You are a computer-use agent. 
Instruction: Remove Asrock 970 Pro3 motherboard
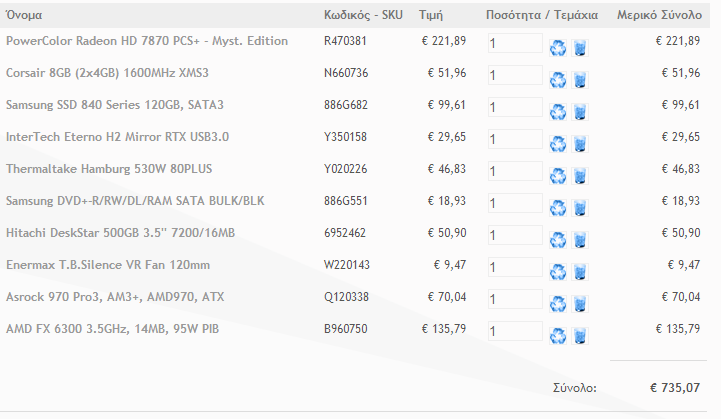tap(580, 304)
